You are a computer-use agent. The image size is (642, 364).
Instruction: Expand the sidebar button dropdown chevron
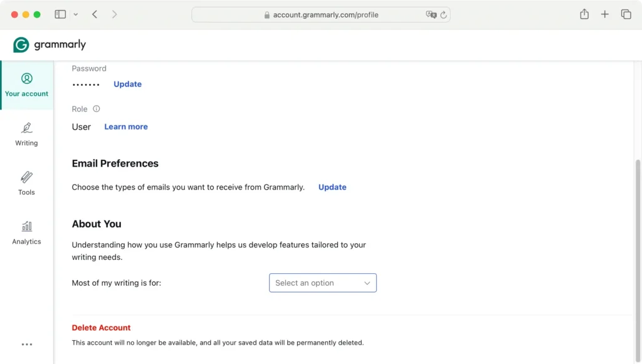[76, 14]
